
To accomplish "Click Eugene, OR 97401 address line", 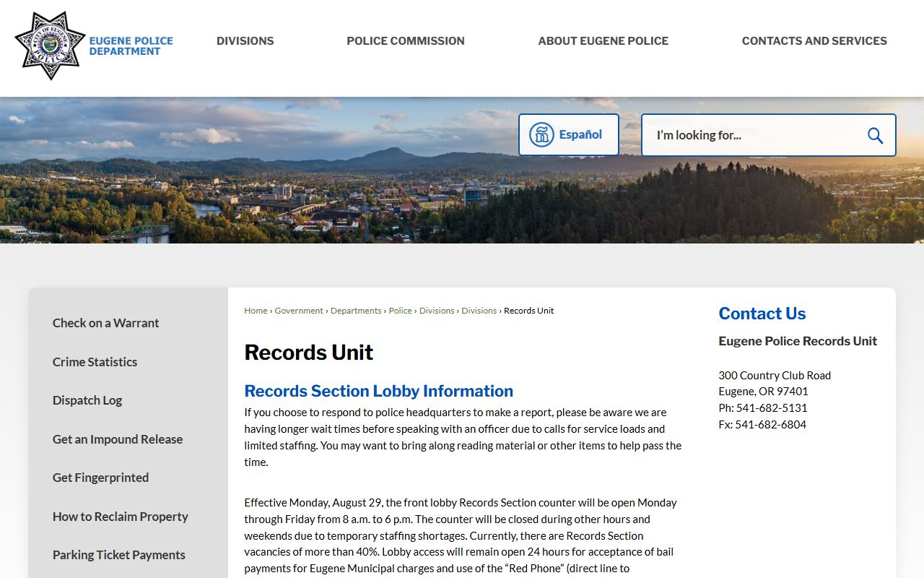I will pyautogui.click(x=764, y=392).
